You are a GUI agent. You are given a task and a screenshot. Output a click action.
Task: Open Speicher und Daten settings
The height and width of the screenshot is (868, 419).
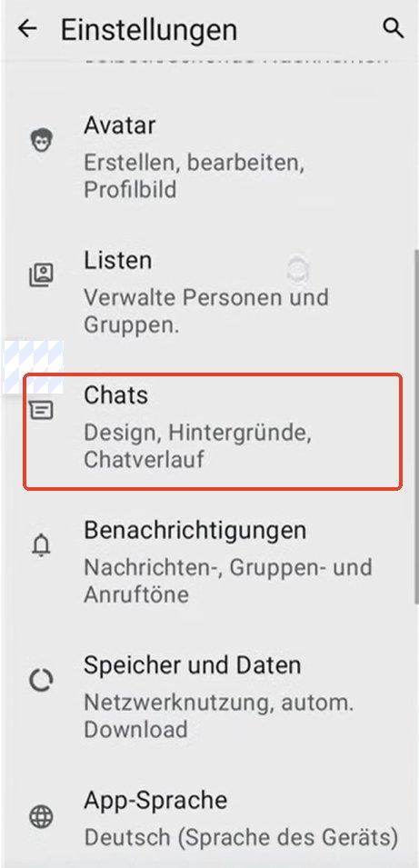[x=209, y=697]
